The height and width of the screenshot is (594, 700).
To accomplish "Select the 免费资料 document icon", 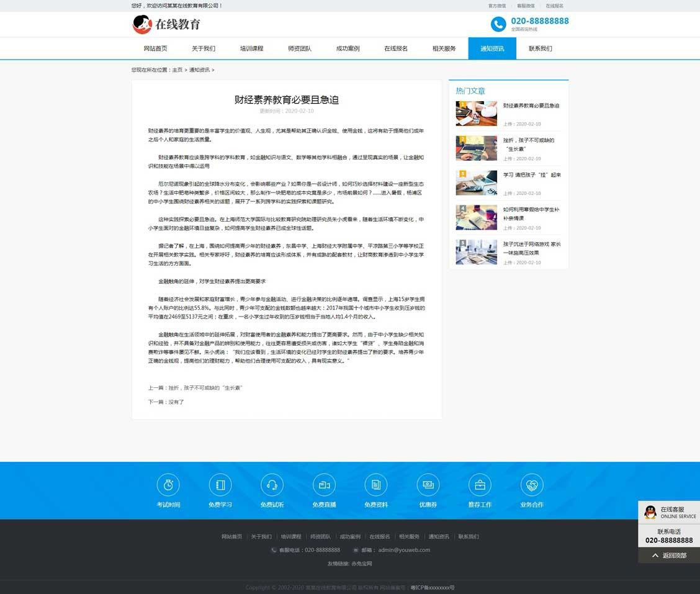I will click(376, 485).
